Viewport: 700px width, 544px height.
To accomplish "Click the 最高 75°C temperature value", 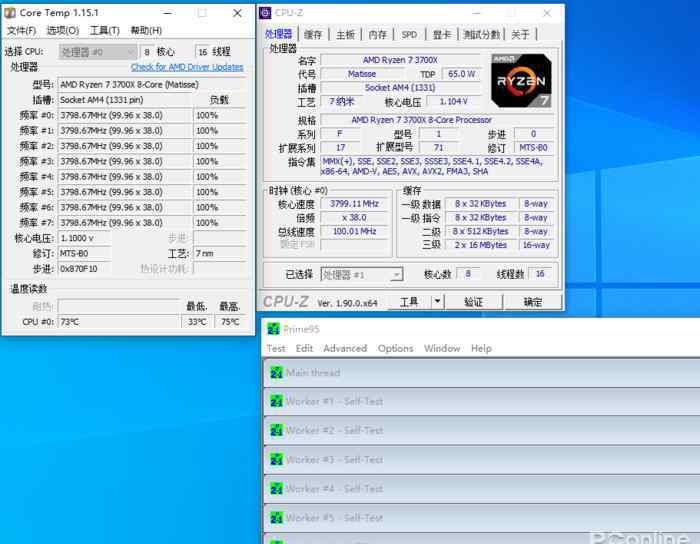I will [x=230, y=322].
